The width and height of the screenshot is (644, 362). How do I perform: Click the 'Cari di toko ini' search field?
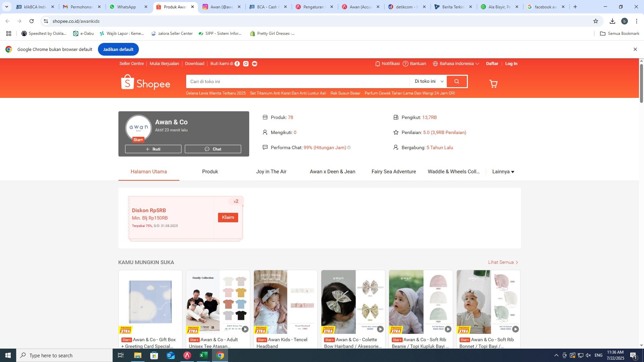298,81
